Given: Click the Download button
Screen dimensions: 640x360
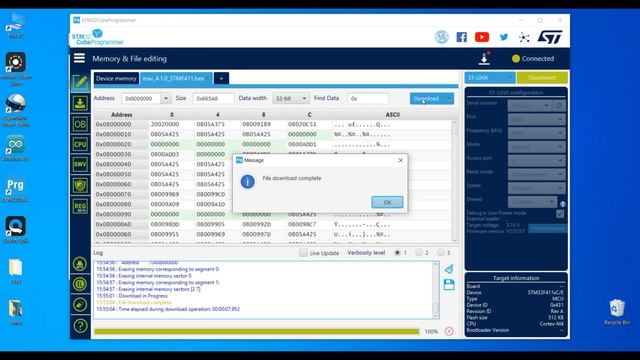Looking at the screenshot, I should pos(427,98).
